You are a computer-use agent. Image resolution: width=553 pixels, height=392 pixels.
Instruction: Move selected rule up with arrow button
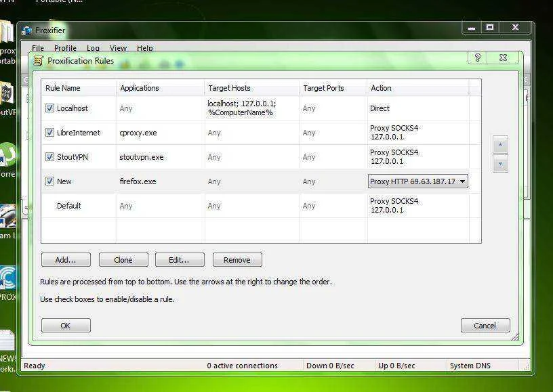500,144
